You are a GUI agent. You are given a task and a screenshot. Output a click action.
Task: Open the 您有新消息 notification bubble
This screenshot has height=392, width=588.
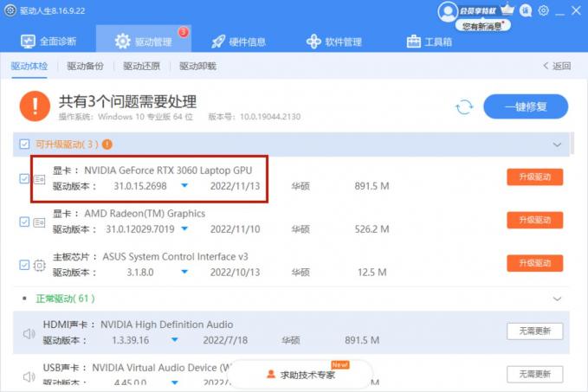pos(482,25)
